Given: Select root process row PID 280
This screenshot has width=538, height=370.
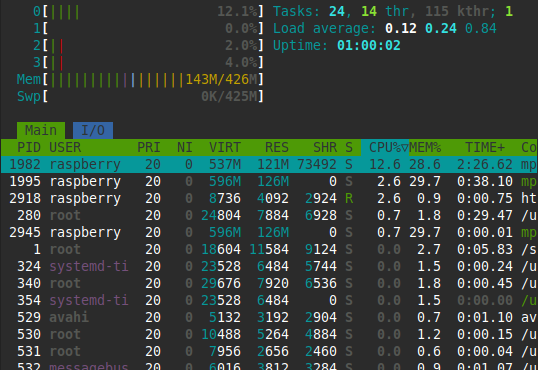Looking at the screenshot, I should [x=269, y=216].
